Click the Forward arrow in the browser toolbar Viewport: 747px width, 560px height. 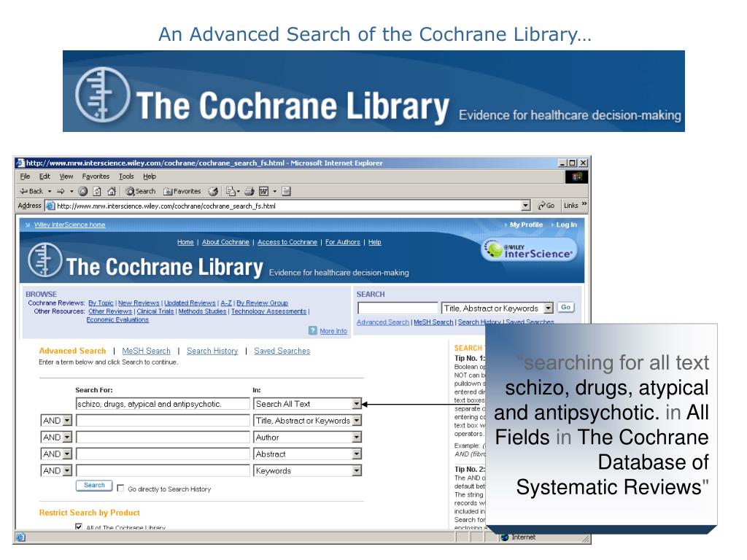point(61,192)
